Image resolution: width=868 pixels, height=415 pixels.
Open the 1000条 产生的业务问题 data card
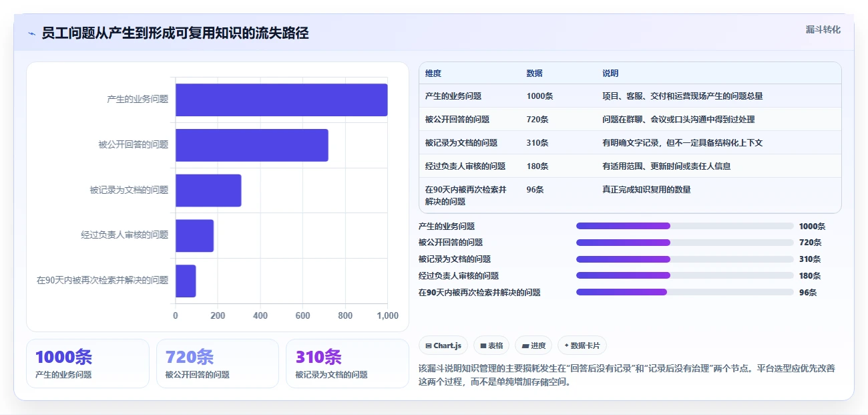87,364
